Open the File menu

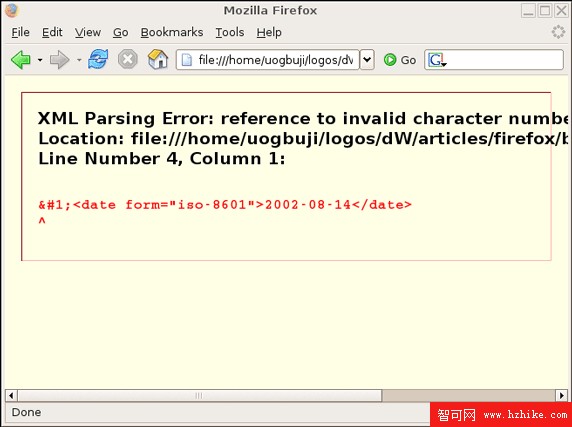tap(20, 32)
